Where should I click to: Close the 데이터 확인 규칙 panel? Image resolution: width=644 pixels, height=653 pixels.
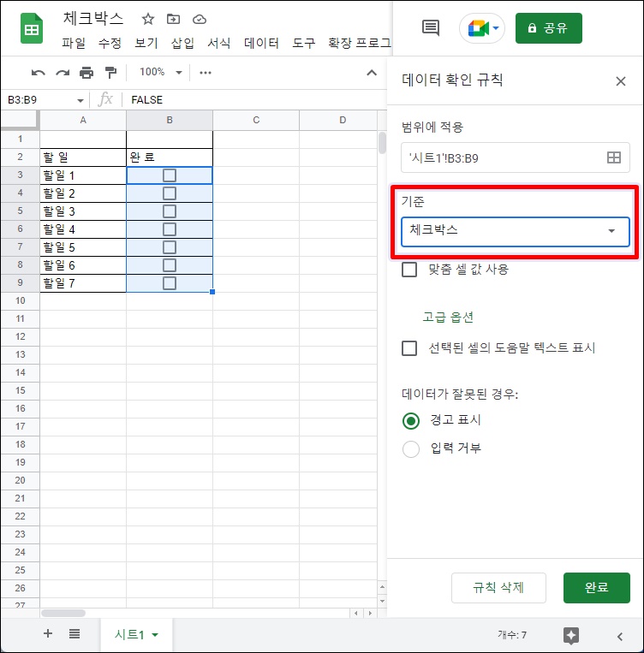(x=621, y=81)
